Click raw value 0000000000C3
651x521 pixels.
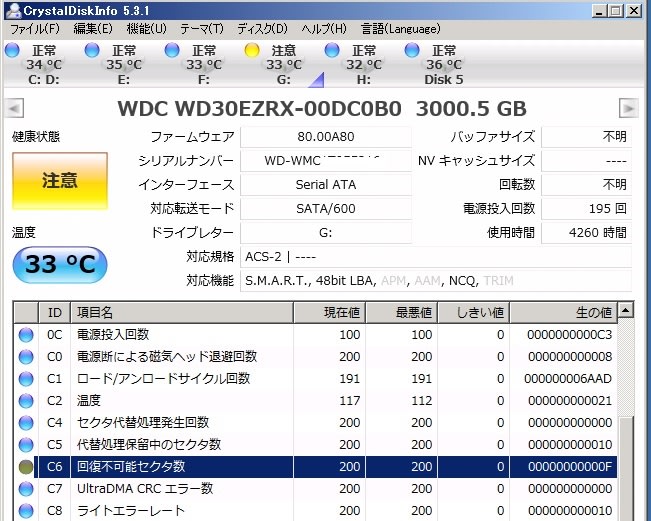pyautogui.click(x=570, y=335)
